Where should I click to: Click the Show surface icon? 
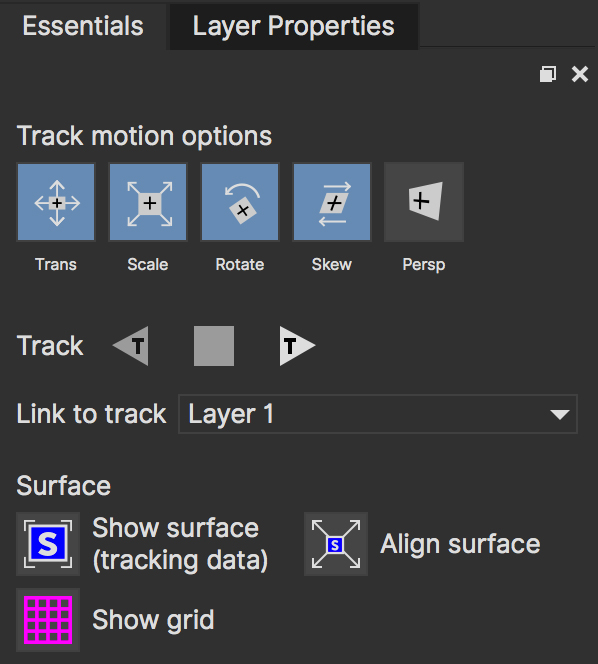coord(48,544)
